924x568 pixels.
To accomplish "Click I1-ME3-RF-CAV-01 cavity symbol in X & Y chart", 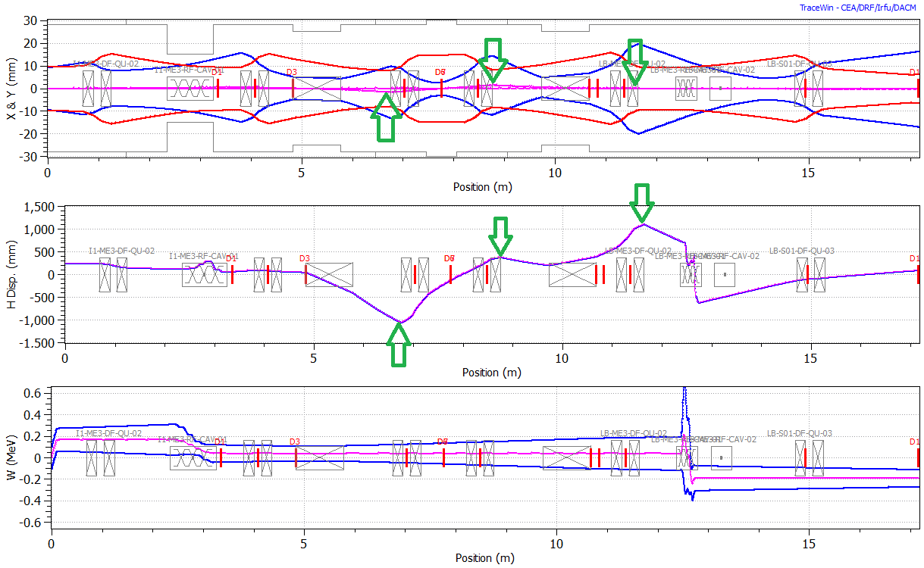I will [x=191, y=89].
